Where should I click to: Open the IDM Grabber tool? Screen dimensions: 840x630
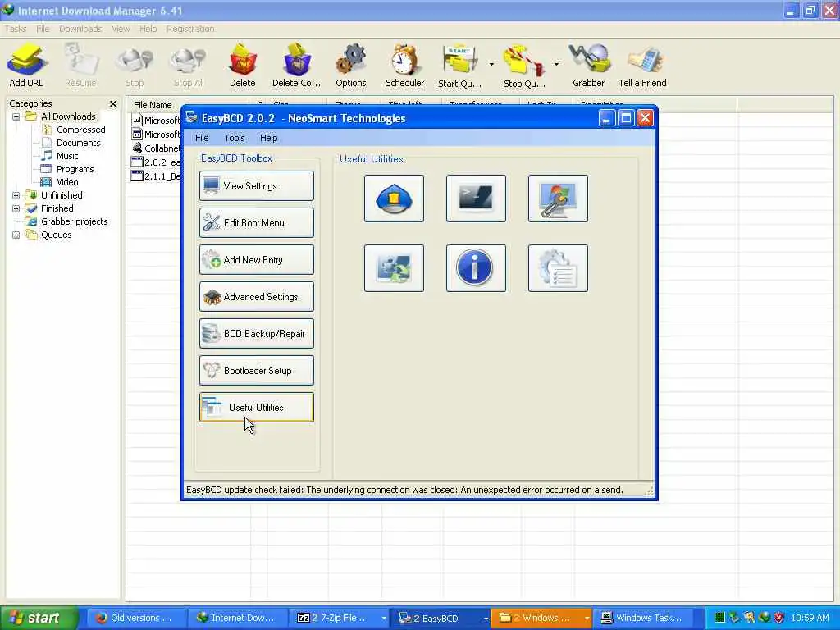588,66
